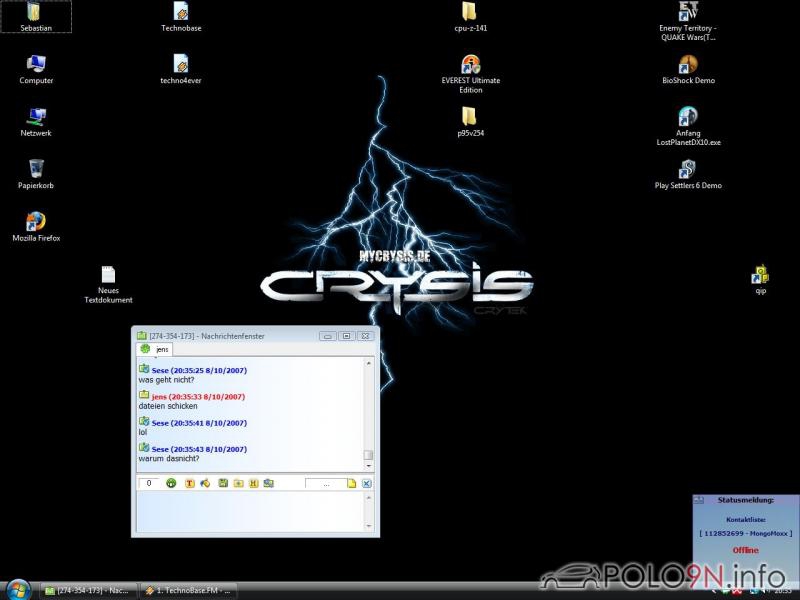
Task: Click the Nachrichtenfenster window title bar icon
Action: pyautogui.click(x=141, y=336)
